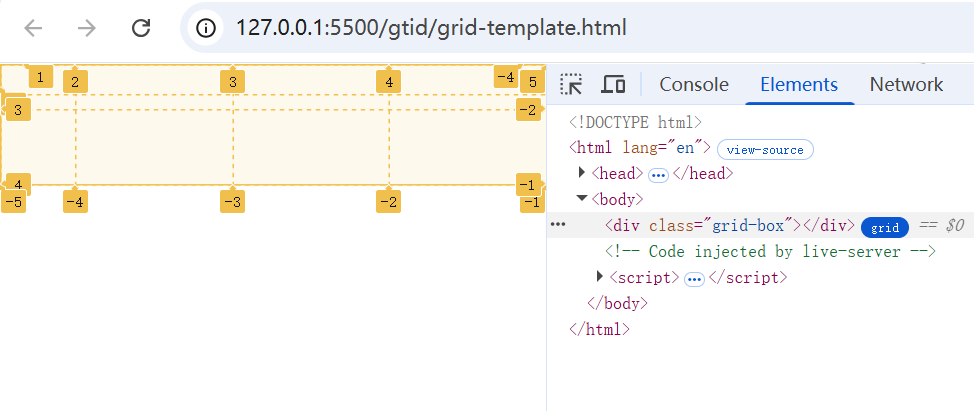Go back in browser history
The width and height of the screenshot is (974, 411).
click(x=33, y=28)
